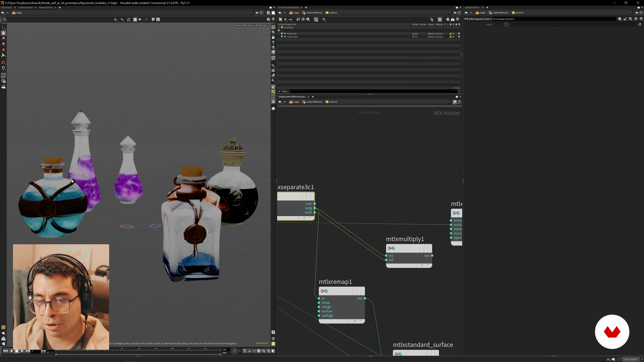Screen dimensions: 644x362
Task: Click the mtlxremap1 node icon
Action: tap(324, 291)
